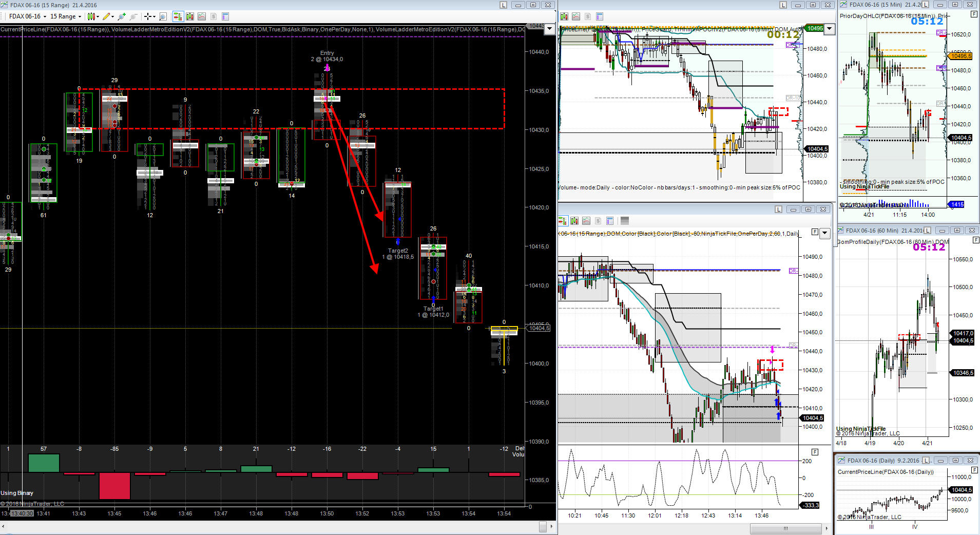Image resolution: width=980 pixels, height=535 pixels.
Task: Click the Daily chart window title icon
Action: [x=841, y=460]
